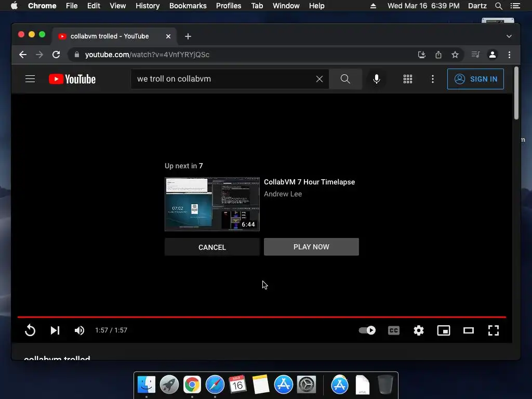Open the View menu
The height and width of the screenshot is (399, 532).
[117, 6]
